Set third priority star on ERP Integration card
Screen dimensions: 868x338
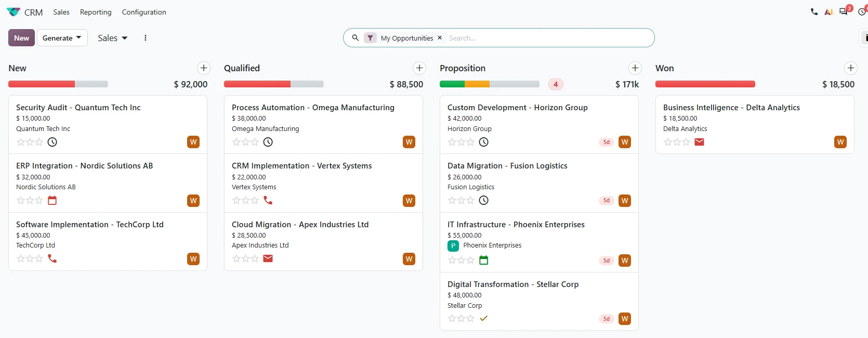pyautogui.click(x=38, y=200)
